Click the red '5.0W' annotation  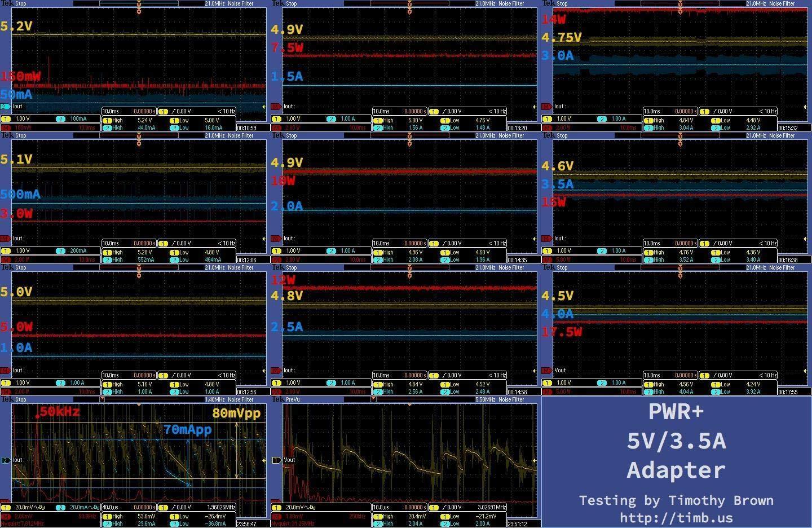coord(16,327)
